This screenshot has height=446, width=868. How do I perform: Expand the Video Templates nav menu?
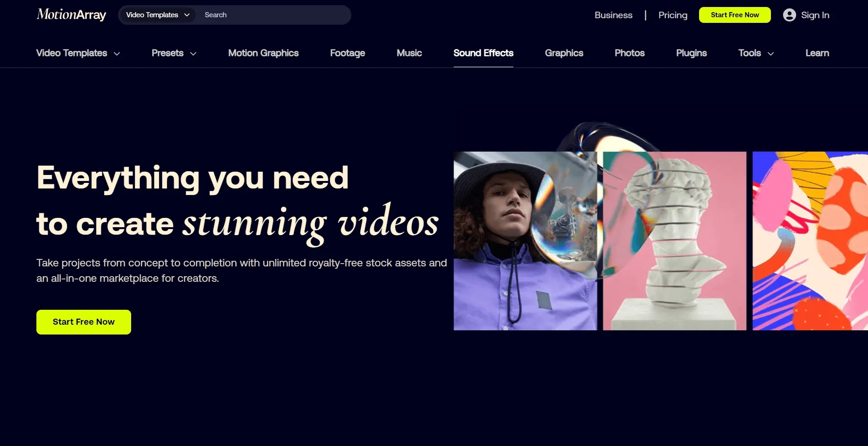[78, 53]
